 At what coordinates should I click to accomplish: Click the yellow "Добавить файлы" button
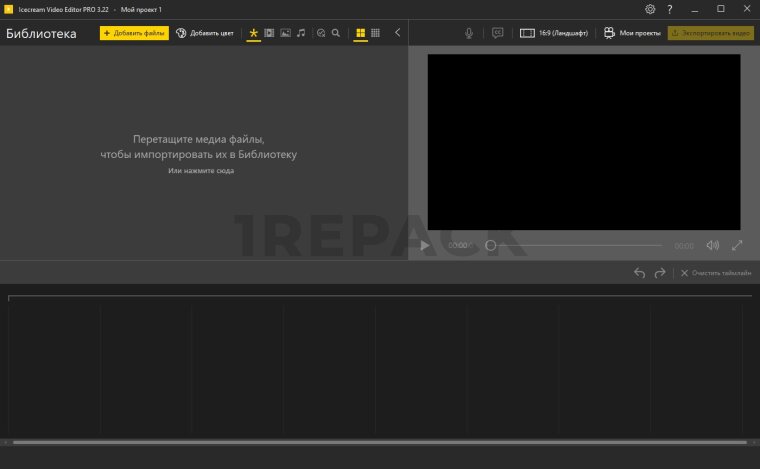point(134,33)
